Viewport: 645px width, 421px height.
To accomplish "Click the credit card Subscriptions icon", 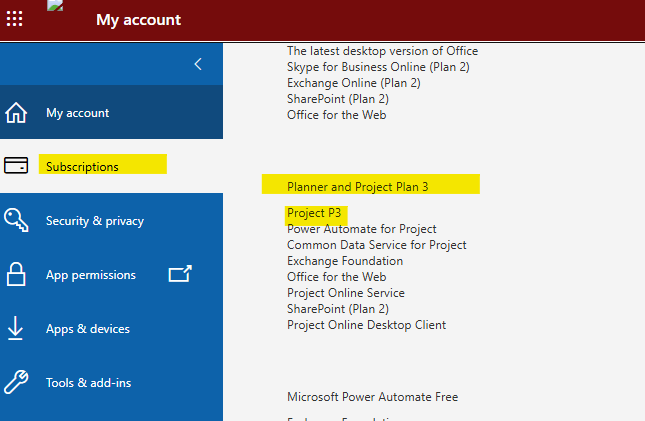I will (x=16, y=165).
